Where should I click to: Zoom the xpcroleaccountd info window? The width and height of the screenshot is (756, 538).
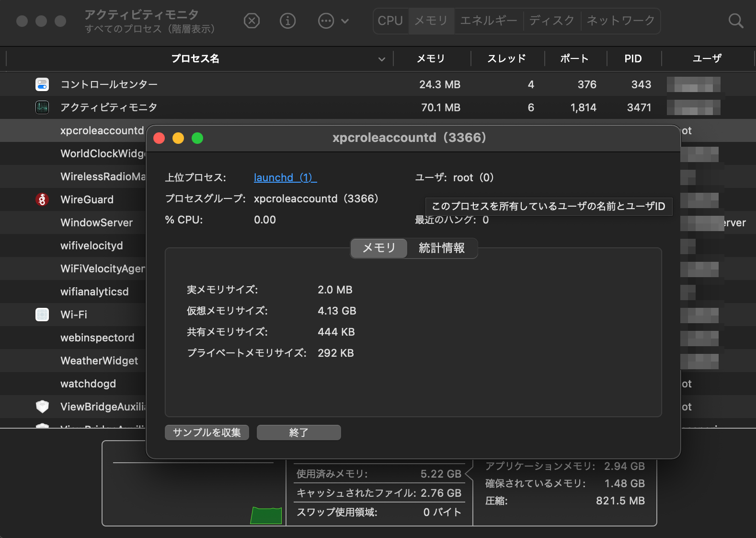(197, 138)
